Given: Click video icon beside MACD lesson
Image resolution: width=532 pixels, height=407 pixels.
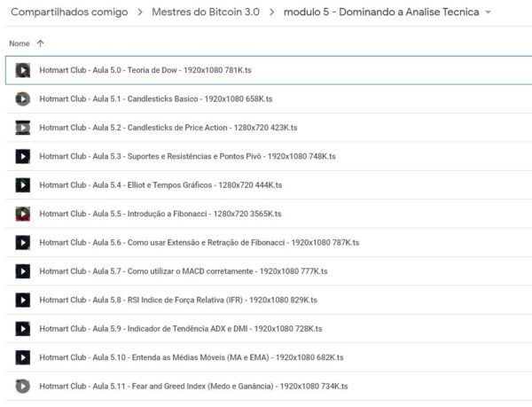Looking at the screenshot, I should pos(23,271).
